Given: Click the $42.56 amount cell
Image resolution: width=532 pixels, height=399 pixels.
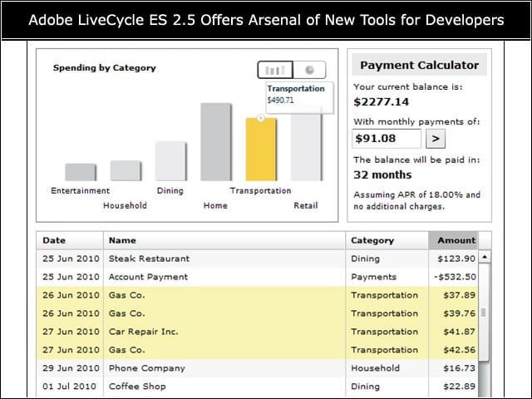Looking at the screenshot, I should coord(460,350).
